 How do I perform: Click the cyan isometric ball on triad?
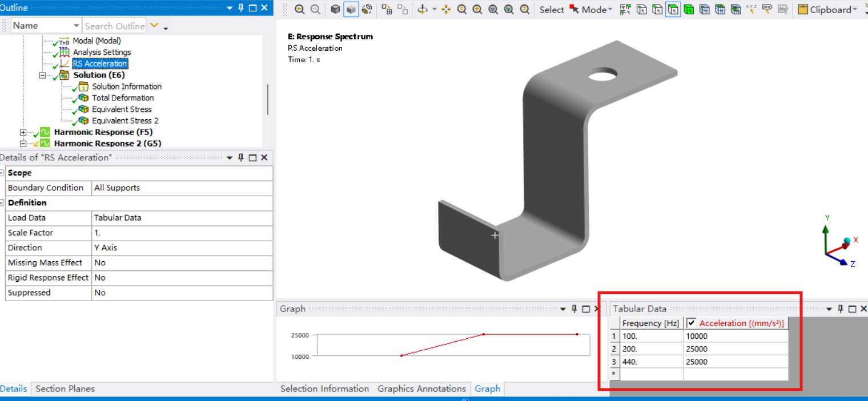pos(847,240)
